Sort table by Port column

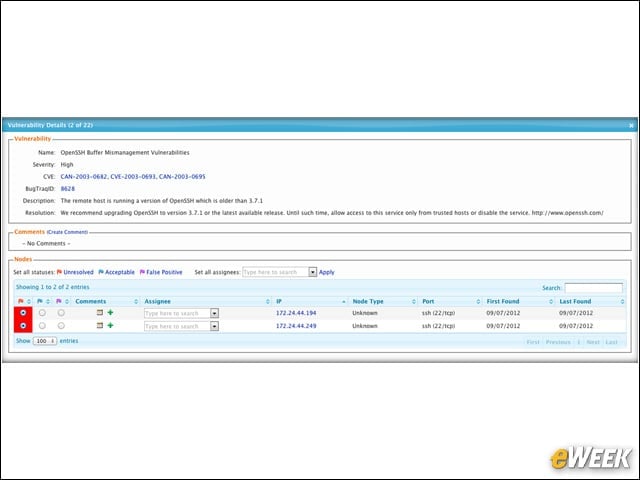click(451, 301)
